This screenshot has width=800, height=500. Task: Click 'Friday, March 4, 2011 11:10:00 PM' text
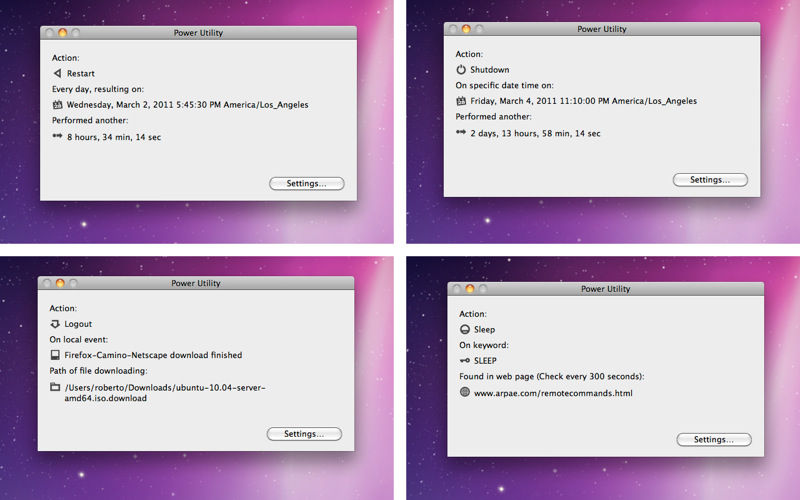point(540,101)
